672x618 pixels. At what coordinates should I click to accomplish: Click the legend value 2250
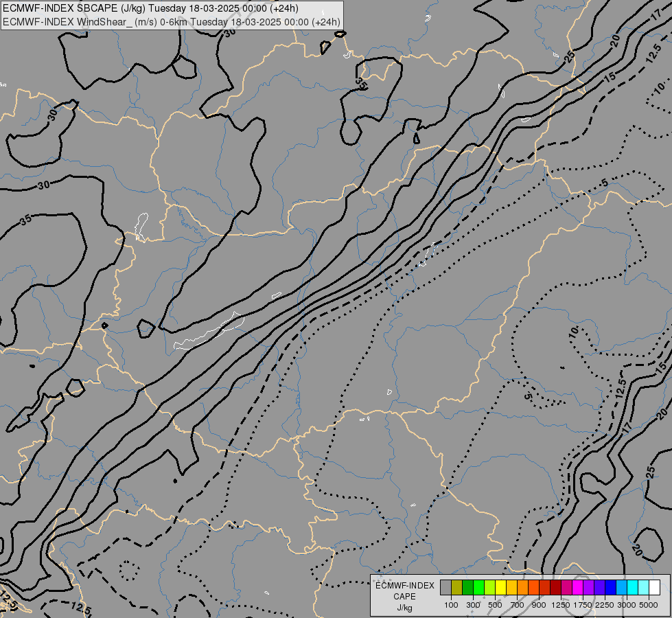click(x=605, y=605)
